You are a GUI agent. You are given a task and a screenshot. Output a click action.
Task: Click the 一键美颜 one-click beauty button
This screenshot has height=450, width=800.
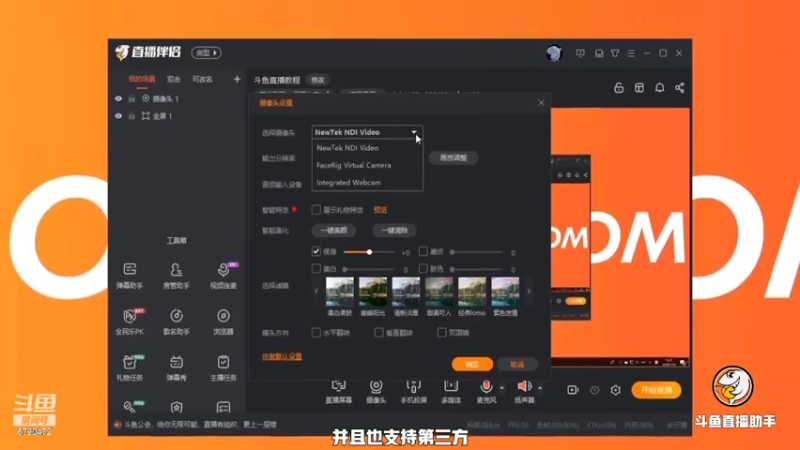(334, 231)
